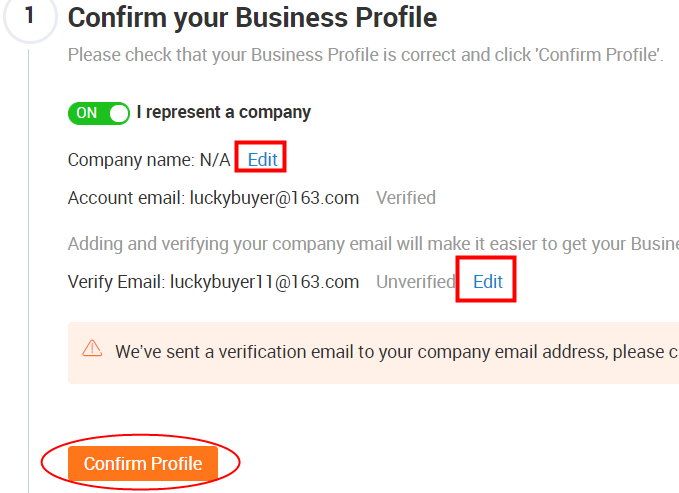Click the Verified status next to account email
The image size is (679, 493).
coord(406,198)
